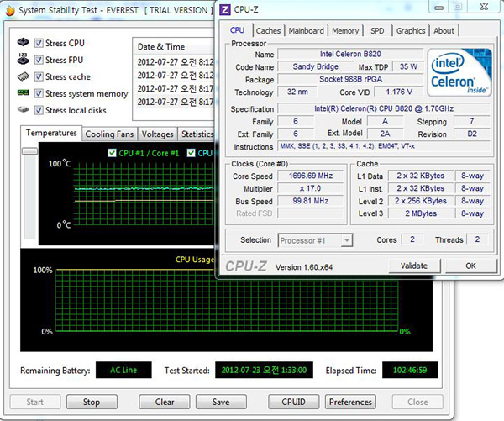Click the Sandy Bridge code name value
This screenshot has width=504, height=421.
316,66
